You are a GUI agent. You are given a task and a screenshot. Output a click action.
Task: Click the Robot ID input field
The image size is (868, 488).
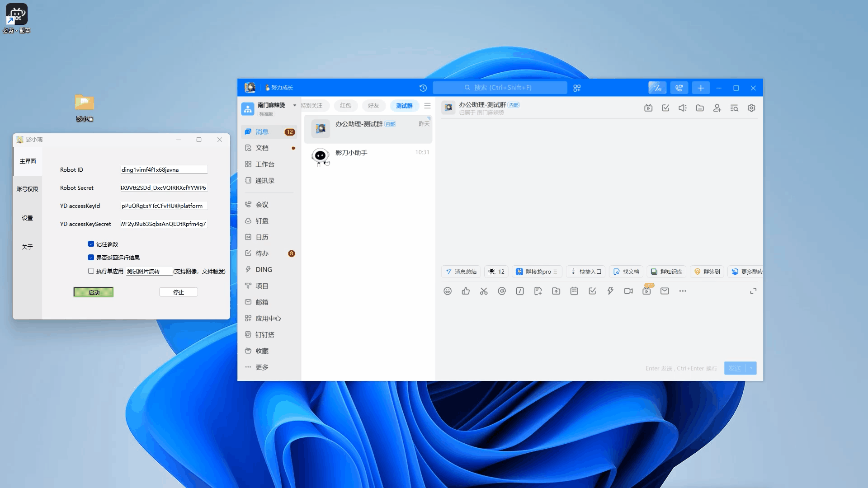pos(164,170)
